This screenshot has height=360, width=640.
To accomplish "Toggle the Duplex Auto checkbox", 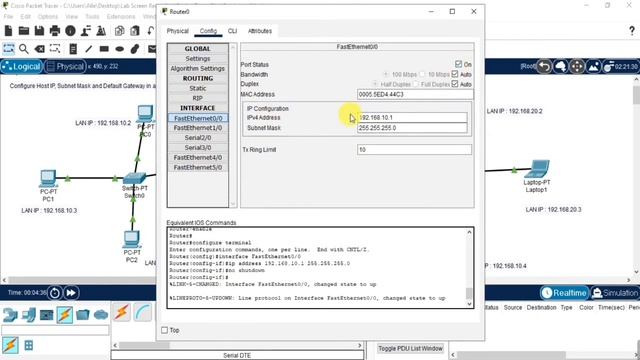I will (455, 84).
